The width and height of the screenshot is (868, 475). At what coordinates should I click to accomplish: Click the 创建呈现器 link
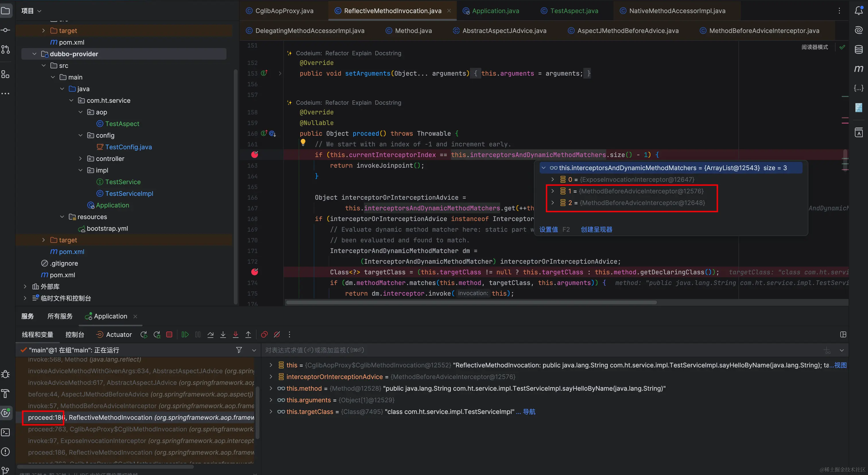click(x=596, y=229)
